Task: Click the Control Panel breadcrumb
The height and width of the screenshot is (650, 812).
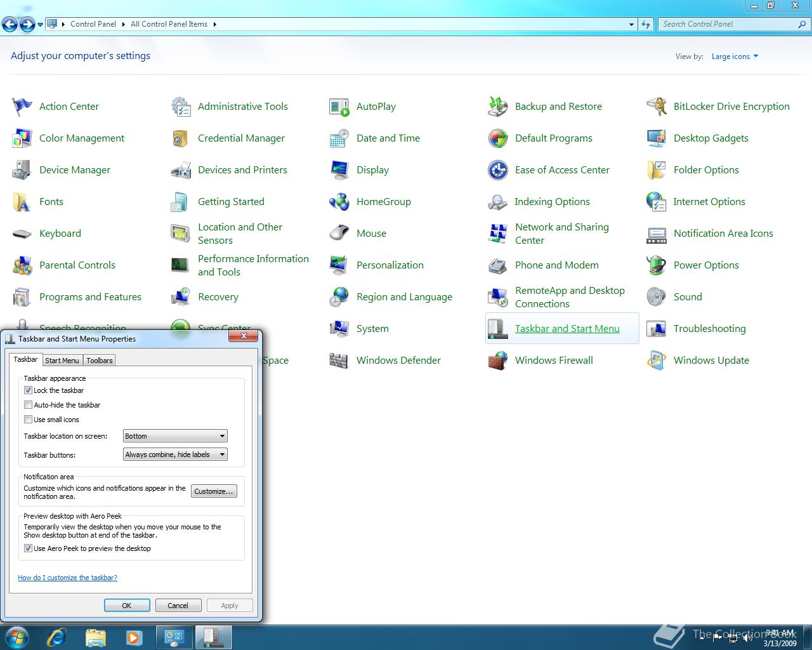Action: [93, 24]
